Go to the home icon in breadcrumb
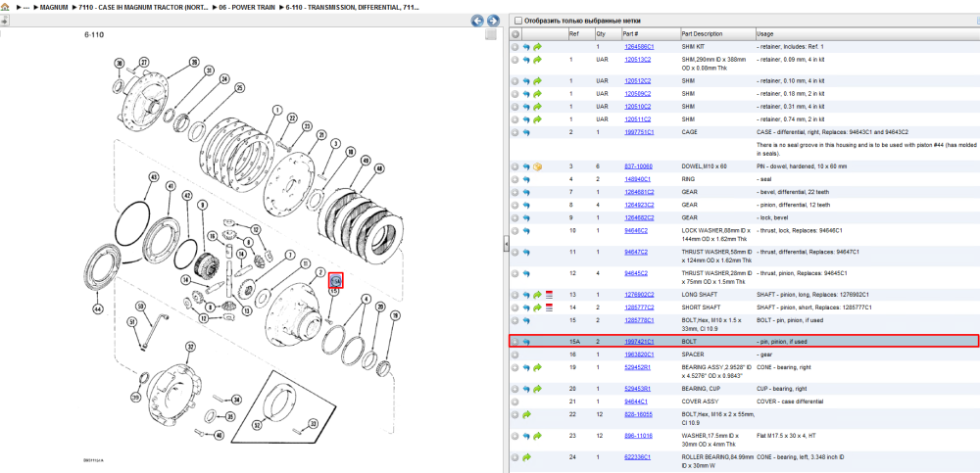The height and width of the screenshot is (473, 980). 5,7
